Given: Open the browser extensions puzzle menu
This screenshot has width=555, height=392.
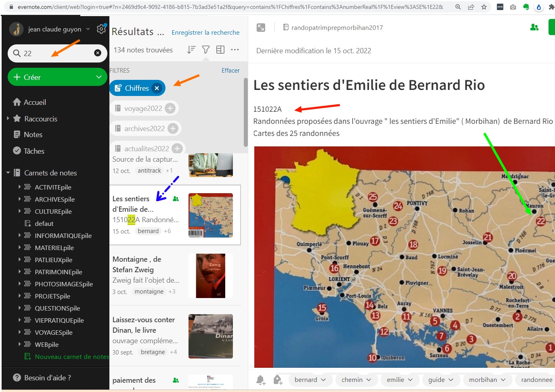Looking at the screenshot, I should point(551,7).
